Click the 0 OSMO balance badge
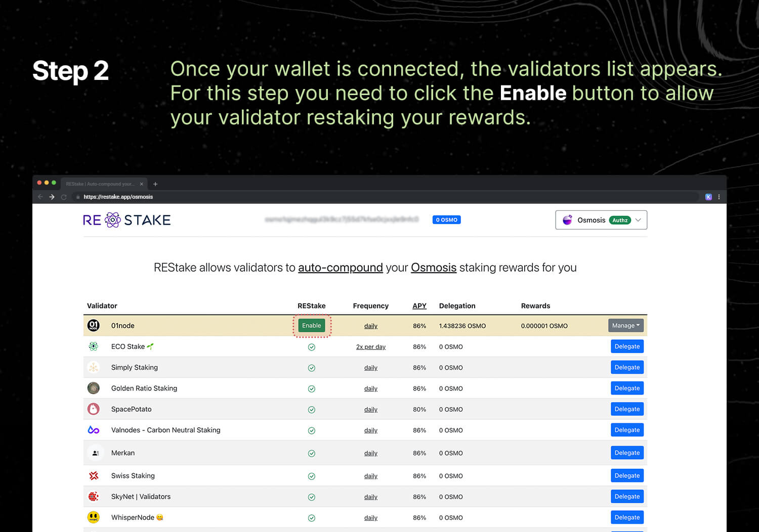This screenshot has height=532, width=759. click(x=446, y=220)
